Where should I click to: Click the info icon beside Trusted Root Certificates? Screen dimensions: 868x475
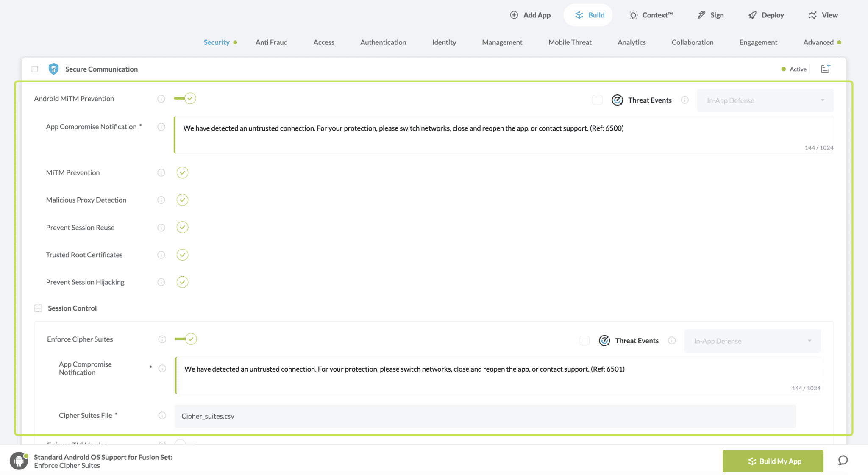point(161,255)
